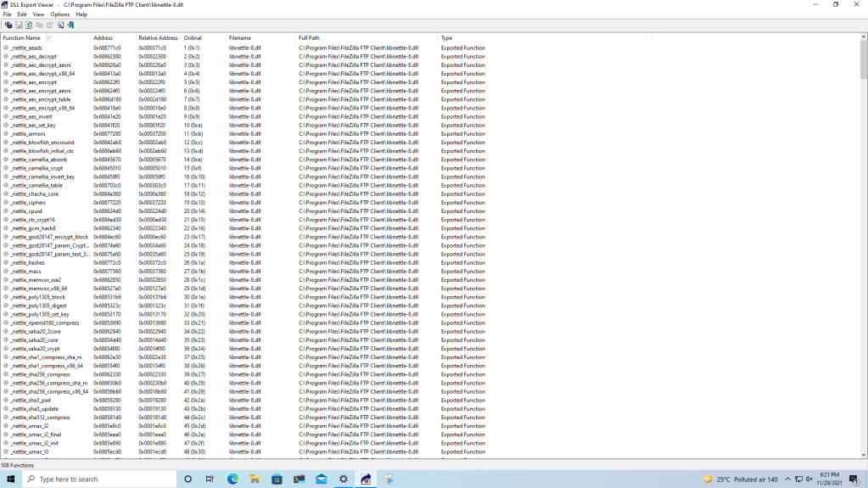The height and width of the screenshot is (488, 868).
Task: Click the Select DLL files toolbar icon
Action: pos(8,25)
